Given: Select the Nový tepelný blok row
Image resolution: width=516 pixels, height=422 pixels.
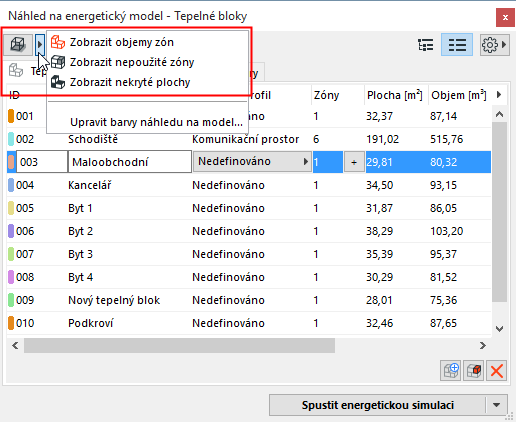Looking at the screenshot, I should click(249, 300).
